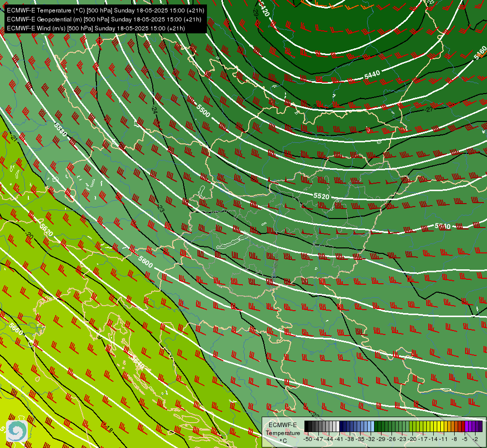Pick the white swatch just left of -41
The width and height of the screenshot is (487, 448).
click(x=338, y=426)
